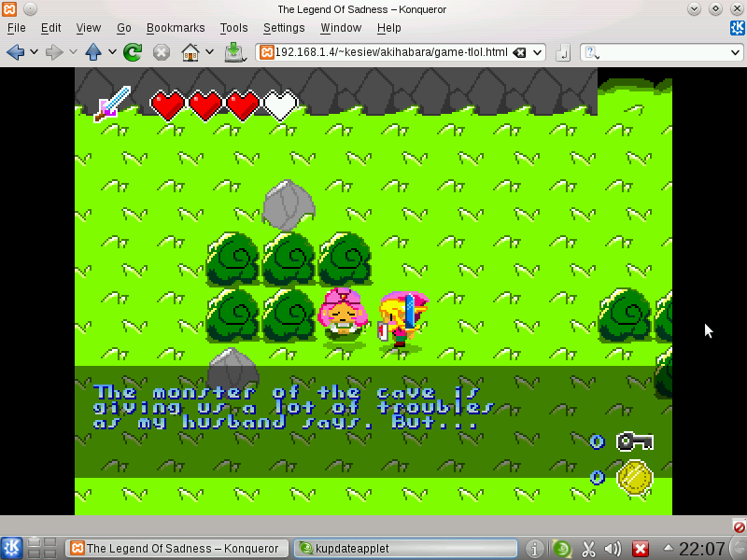Open the Edit menu

point(50,28)
